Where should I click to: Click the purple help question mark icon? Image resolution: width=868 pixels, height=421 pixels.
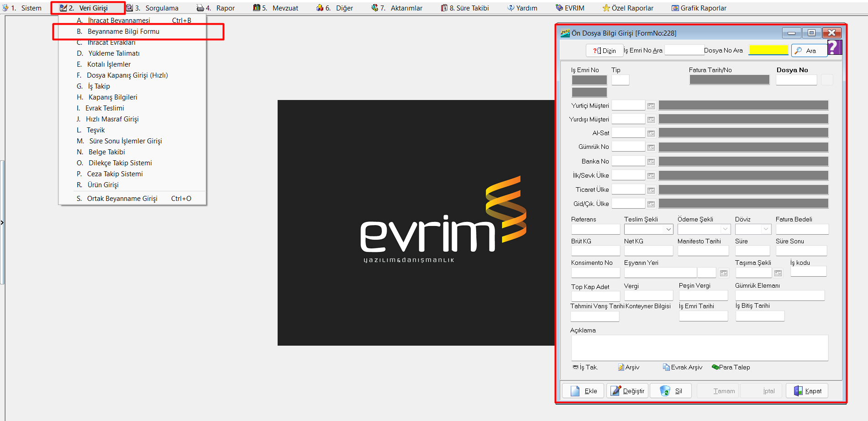pos(834,47)
